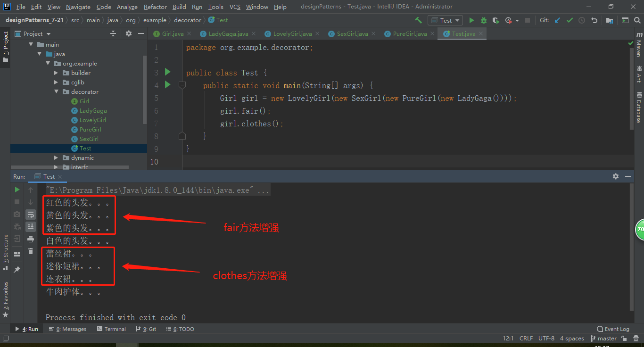Image resolution: width=644 pixels, height=347 pixels.
Task: Open the Terminal tool window
Action: click(x=111, y=329)
